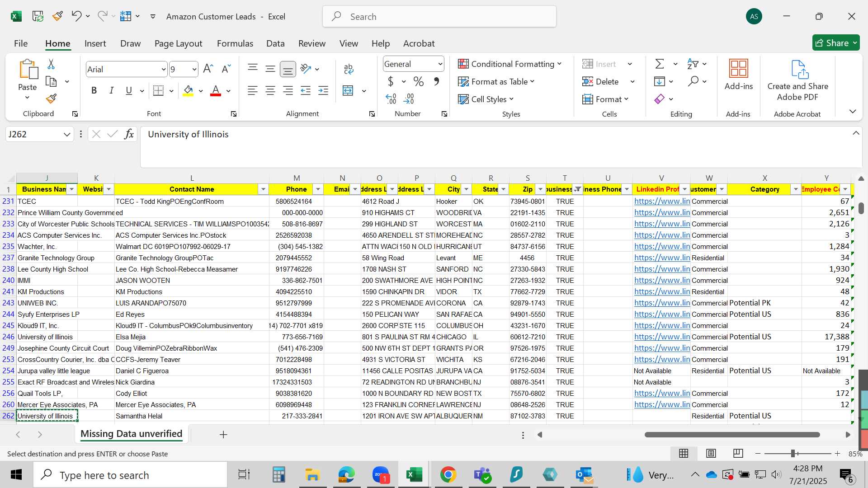Switch to the Insert tab
The width and height of the screenshot is (868, 488).
pyautogui.click(x=95, y=43)
